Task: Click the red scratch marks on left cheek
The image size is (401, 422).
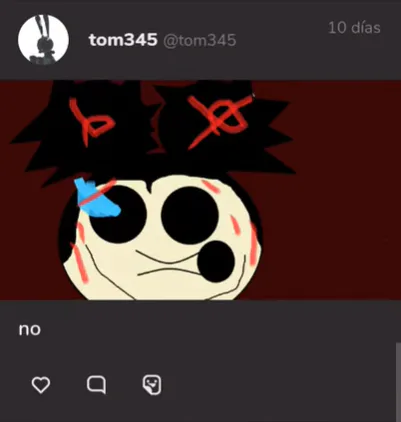Action: [x=80, y=253]
